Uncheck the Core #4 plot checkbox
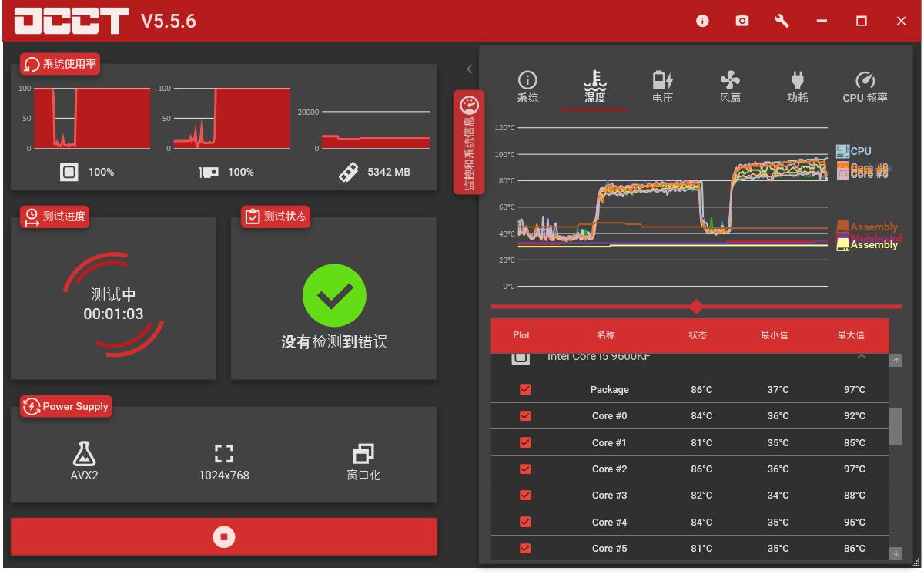This screenshot has height=578, width=924. pyautogui.click(x=526, y=522)
